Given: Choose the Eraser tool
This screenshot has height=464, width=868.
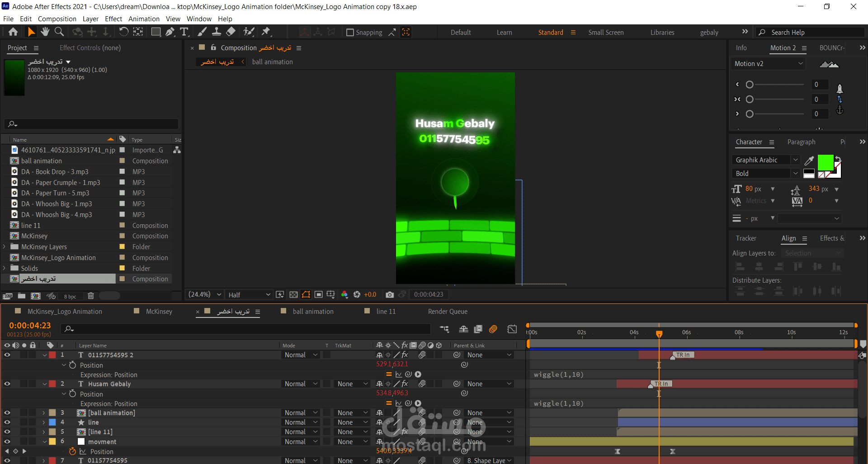Looking at the screenshot, I should tap(231, 32).
